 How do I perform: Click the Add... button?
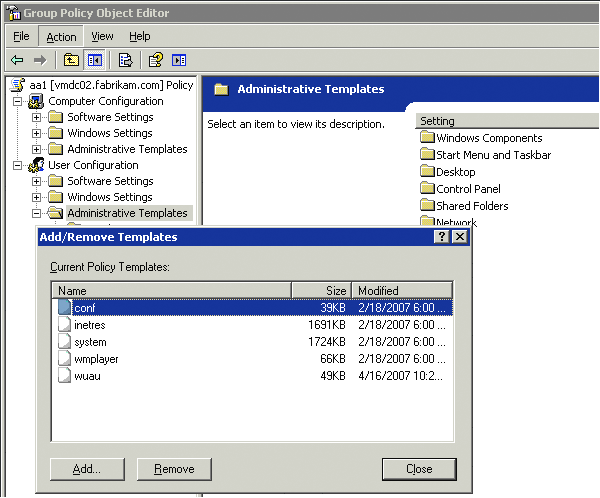pyautogui.click(x=87, y=469)
